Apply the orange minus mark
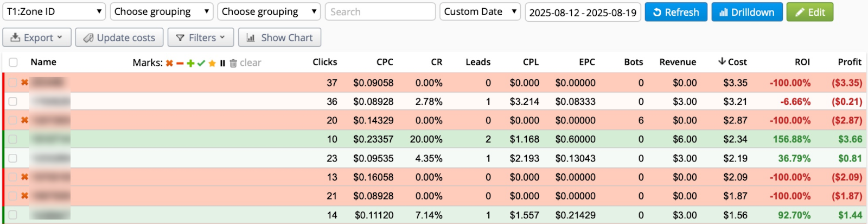The width and height of the screenshot is (868, 224). (180, 63)
